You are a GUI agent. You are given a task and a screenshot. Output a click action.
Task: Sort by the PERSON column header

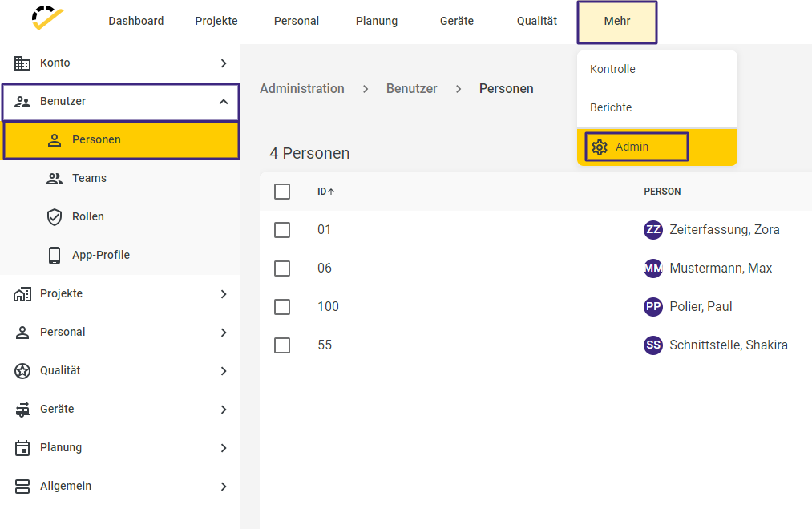(x=662, y=192)
